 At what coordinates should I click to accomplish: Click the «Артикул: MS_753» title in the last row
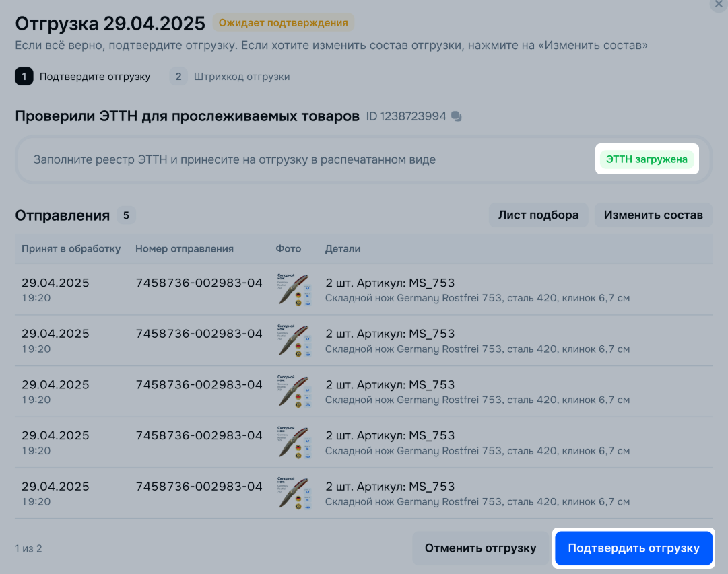(390, 487)
